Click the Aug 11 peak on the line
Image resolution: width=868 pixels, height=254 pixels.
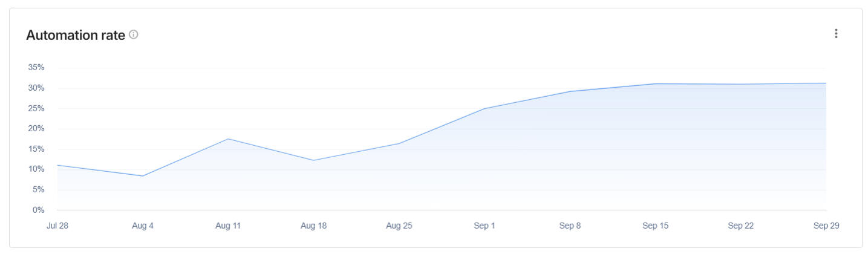pos(228,139)
